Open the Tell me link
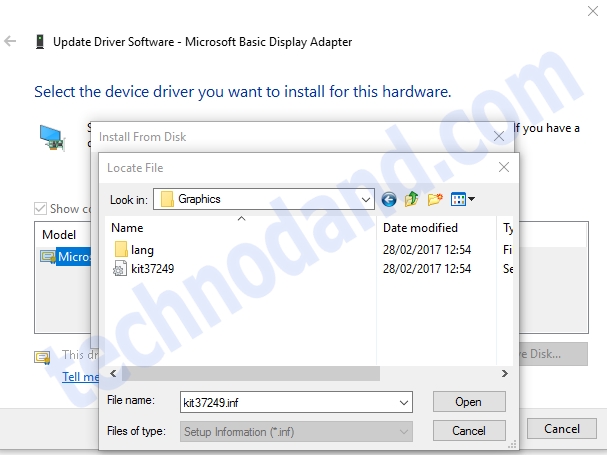The height and width of the screenshot is (455, 607). [81, 377]
